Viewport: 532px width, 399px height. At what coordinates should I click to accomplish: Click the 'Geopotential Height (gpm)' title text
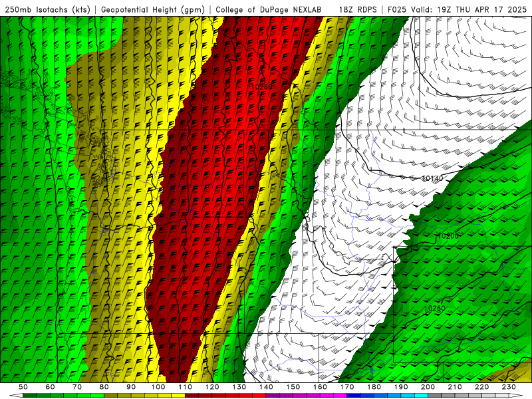pyautogui.click(x=153, y=10)
